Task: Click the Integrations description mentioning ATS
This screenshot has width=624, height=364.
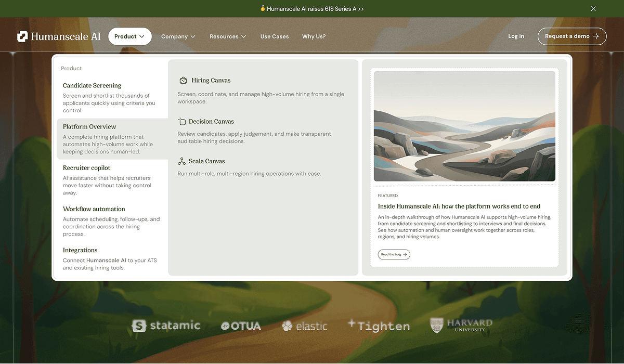Action: [x=110, y=264]
